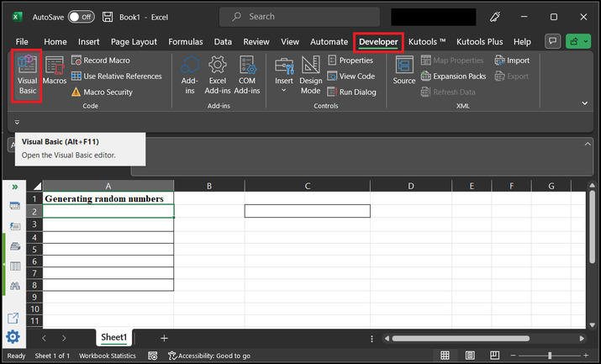Toggle Use Relative References
This screenshot has height=364, width=601.
point(116,76)
